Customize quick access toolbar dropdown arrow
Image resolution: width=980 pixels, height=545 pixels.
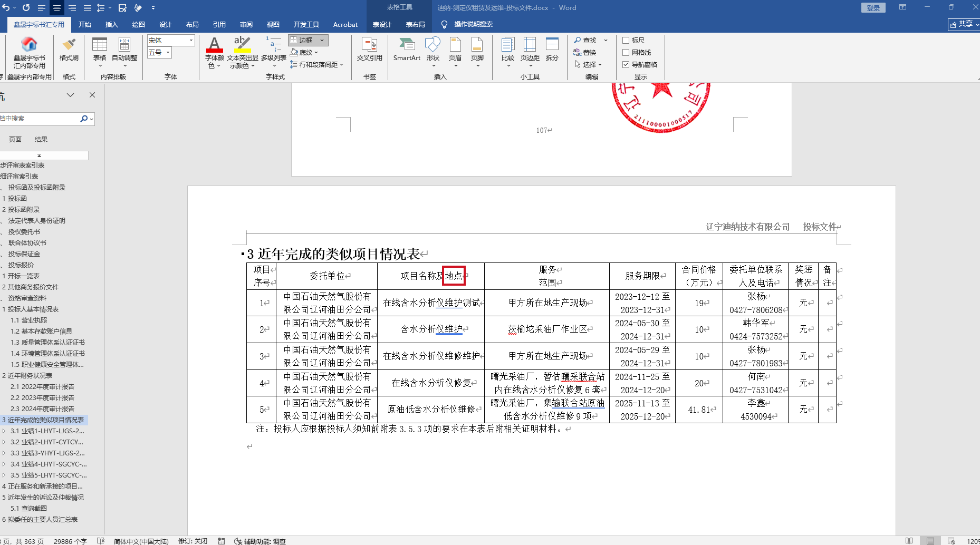click(x=153, y=8)
